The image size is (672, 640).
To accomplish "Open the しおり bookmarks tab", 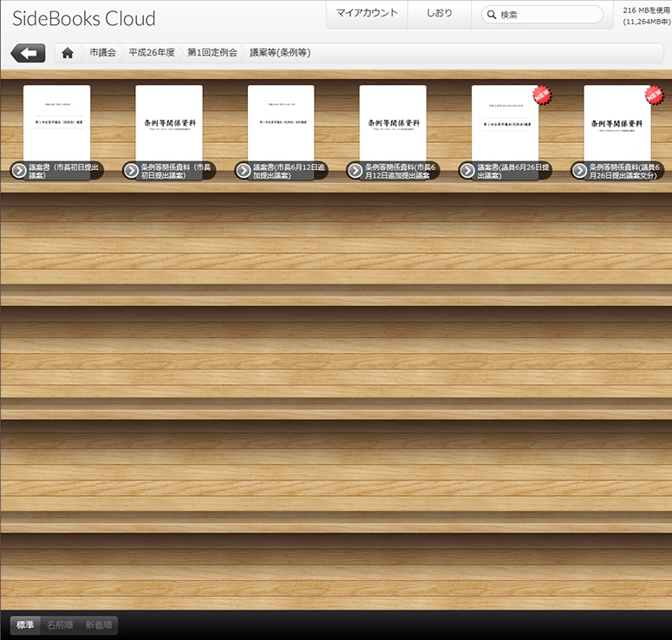I will point(440,14).
